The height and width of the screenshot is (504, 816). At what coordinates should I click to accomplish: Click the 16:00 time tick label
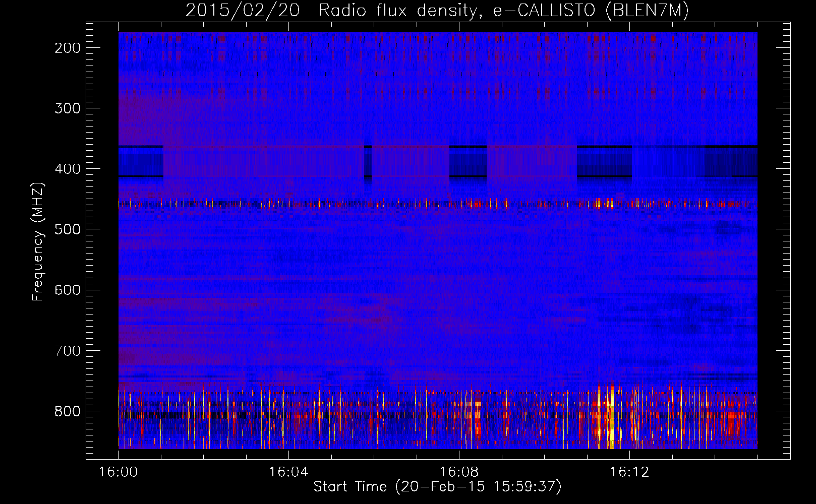[x=118, y=472]
